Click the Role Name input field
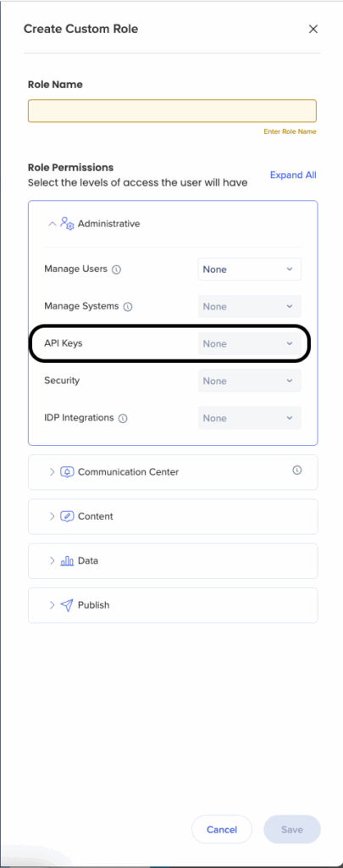 172,111
